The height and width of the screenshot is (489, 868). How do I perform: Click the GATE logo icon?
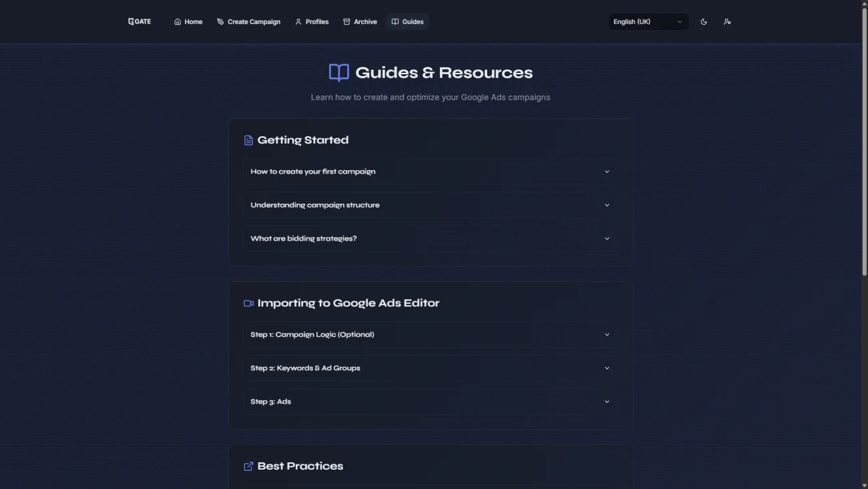132,21
